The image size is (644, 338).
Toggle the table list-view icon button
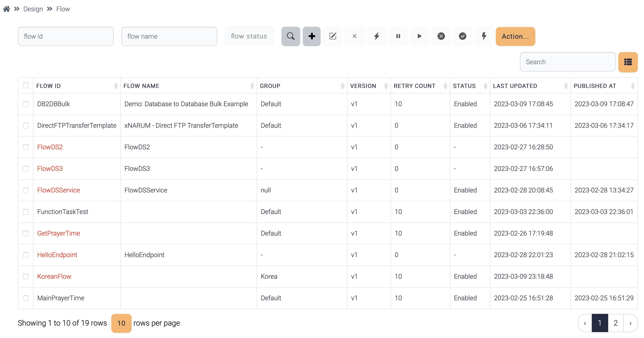click(x=628, y=62)
